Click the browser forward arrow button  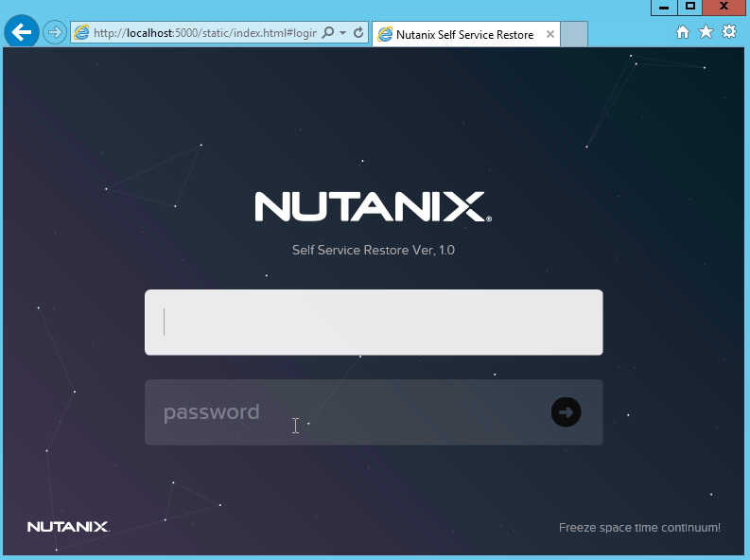[55, 32]
